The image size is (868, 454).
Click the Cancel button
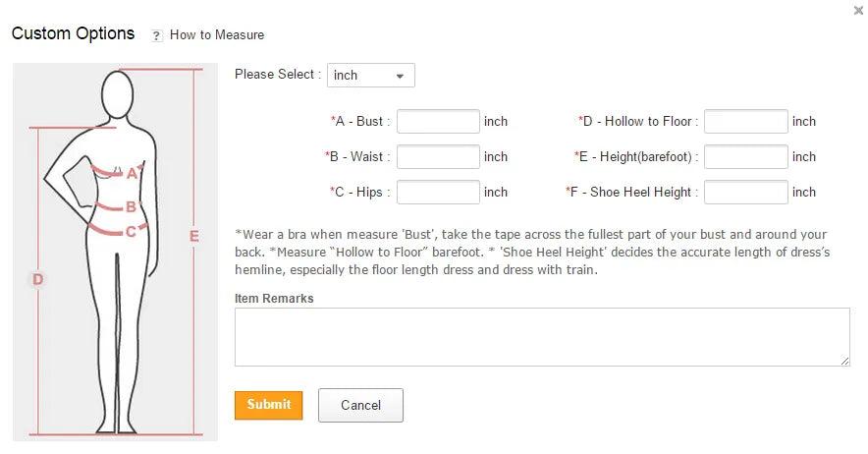coord(360,405)
